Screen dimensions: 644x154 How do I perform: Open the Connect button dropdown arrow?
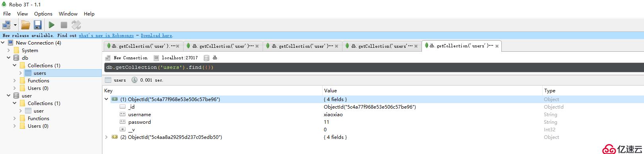(15, 25)
